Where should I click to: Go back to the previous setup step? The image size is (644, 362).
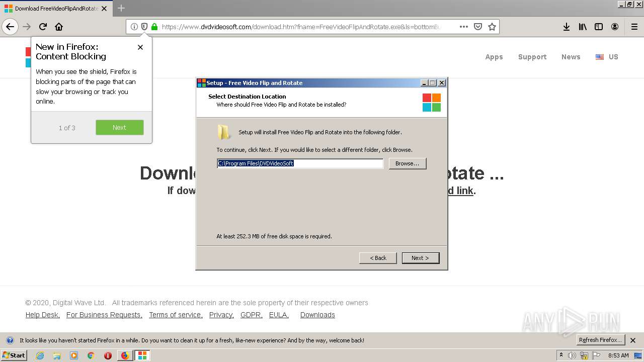[378, 258]
